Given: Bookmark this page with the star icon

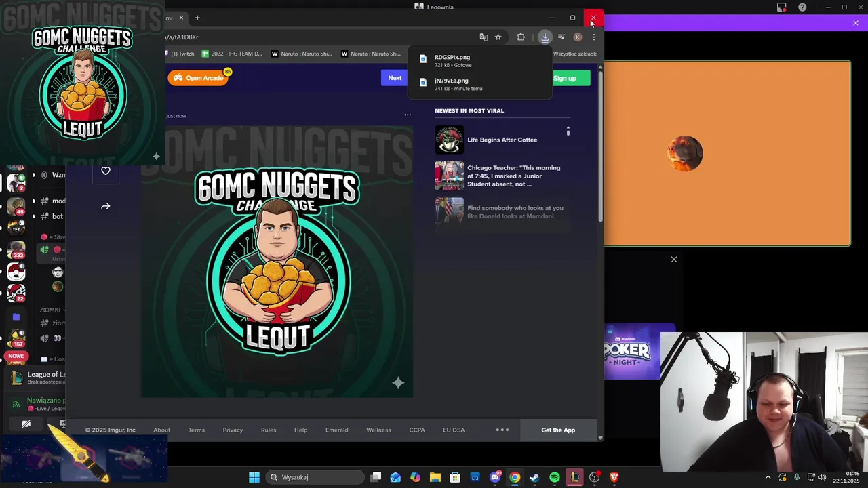Looking at the screenshot, I should click(498, 37).
